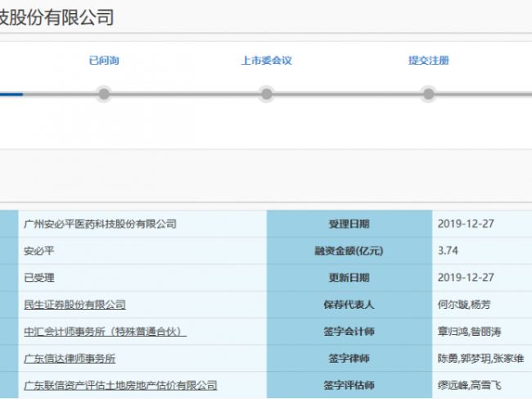
Task: Click the accountant names 章归鸿,昝丽涛
Action: pos(469,332)
